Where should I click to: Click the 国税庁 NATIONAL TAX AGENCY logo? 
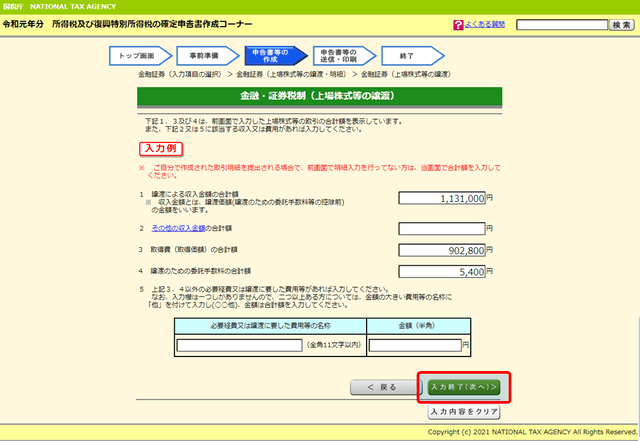[60, 7]
